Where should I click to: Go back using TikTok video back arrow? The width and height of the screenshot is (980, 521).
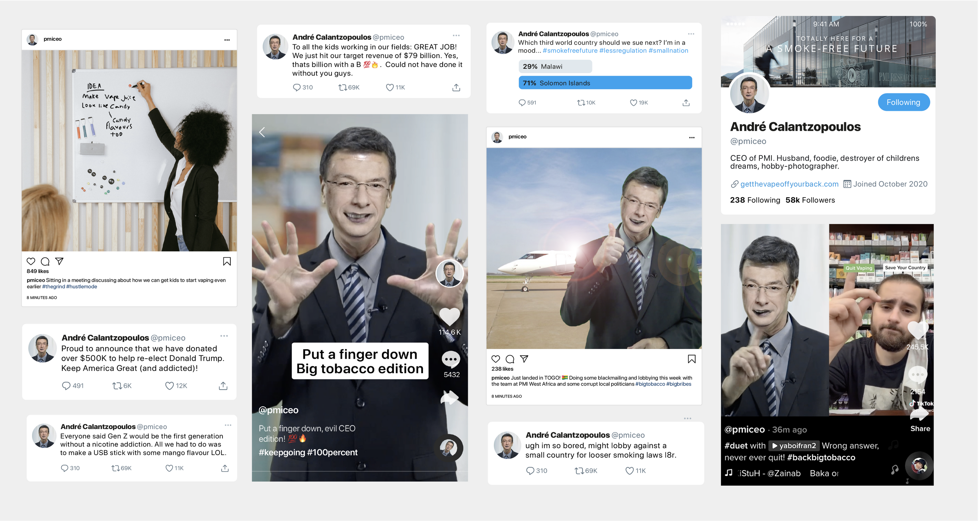pos(262,132)
